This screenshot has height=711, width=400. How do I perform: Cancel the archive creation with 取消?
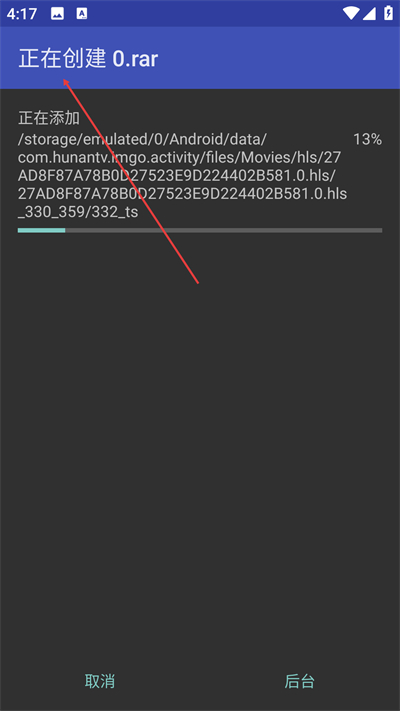(x=100, y=681)
